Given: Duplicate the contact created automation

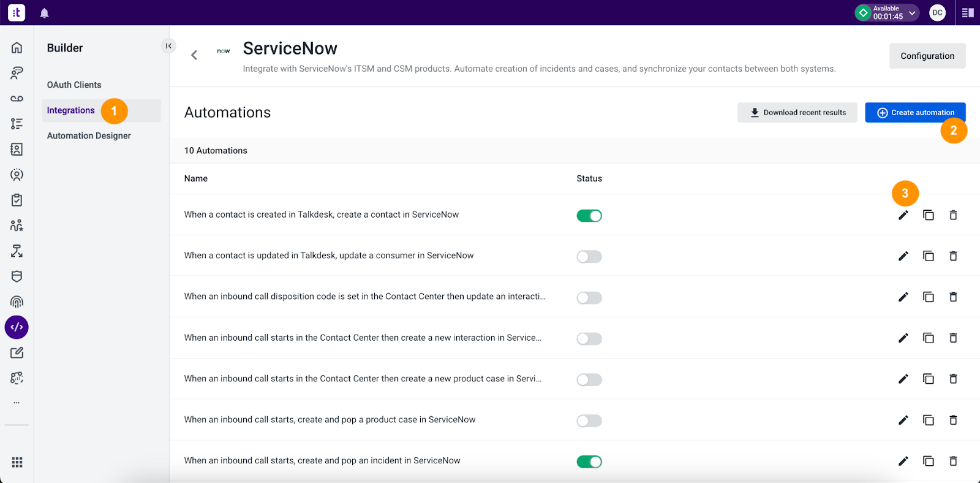Looking at the screenshot, I should [x=929, y=215].
